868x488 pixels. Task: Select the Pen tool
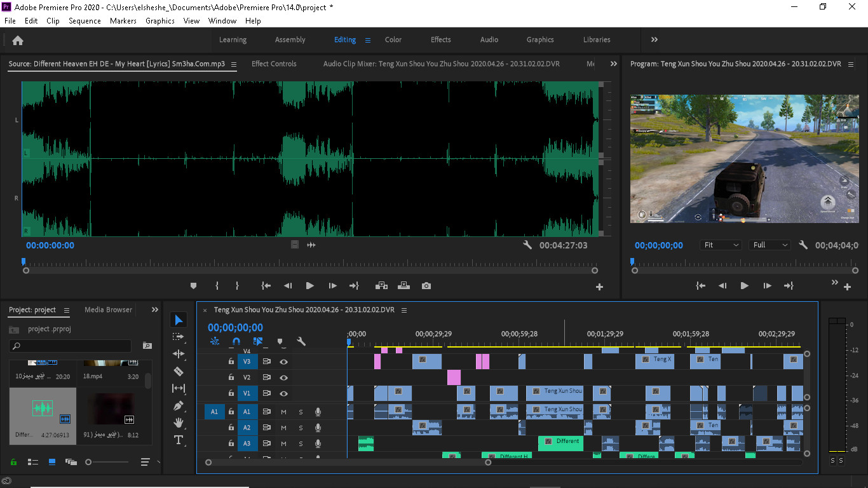tap(179, 405)
